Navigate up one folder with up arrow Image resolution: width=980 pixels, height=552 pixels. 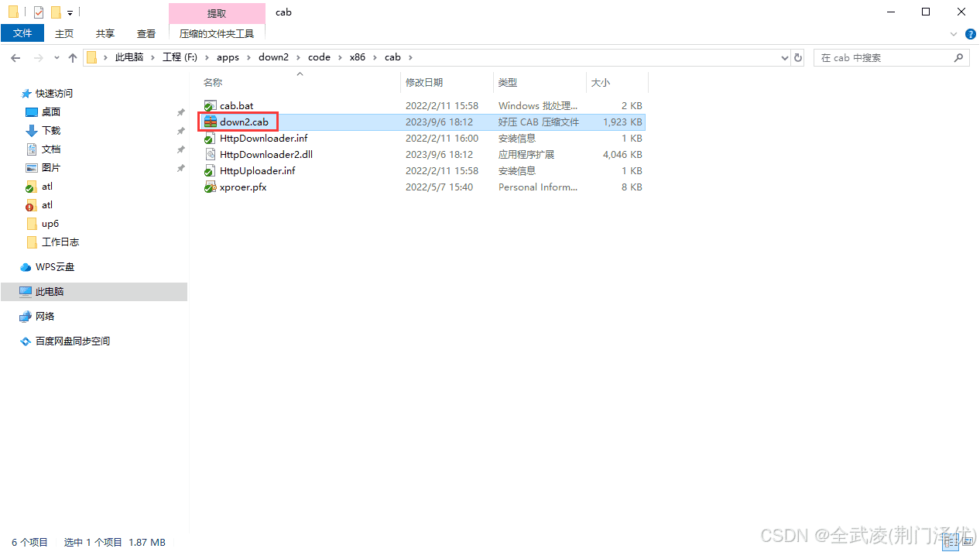[73, 57]
